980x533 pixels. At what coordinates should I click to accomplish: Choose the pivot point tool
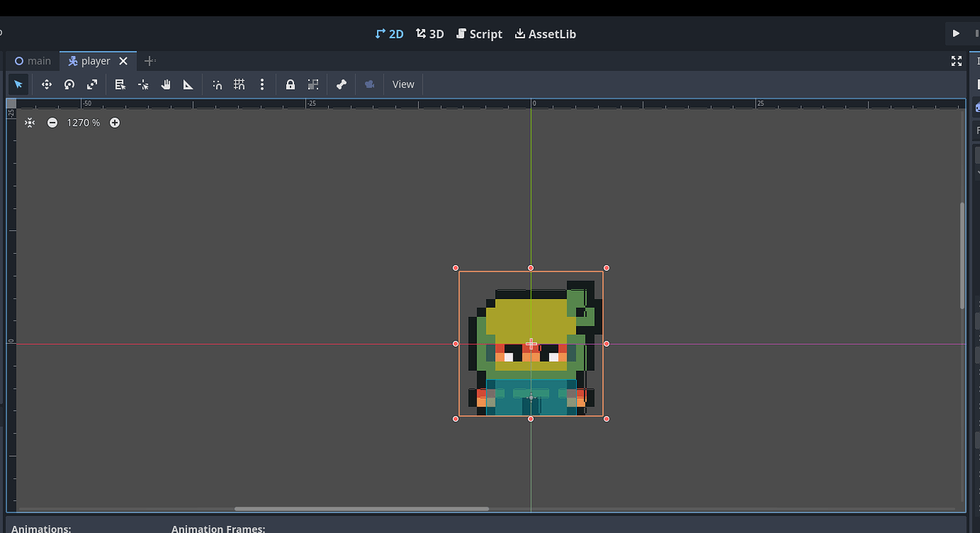tap(143, 85)
